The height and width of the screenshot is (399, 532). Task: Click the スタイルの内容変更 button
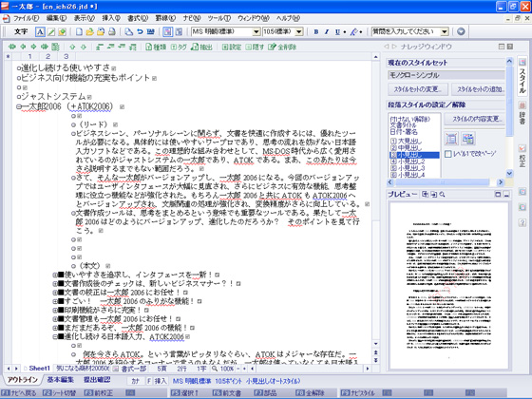475,119
